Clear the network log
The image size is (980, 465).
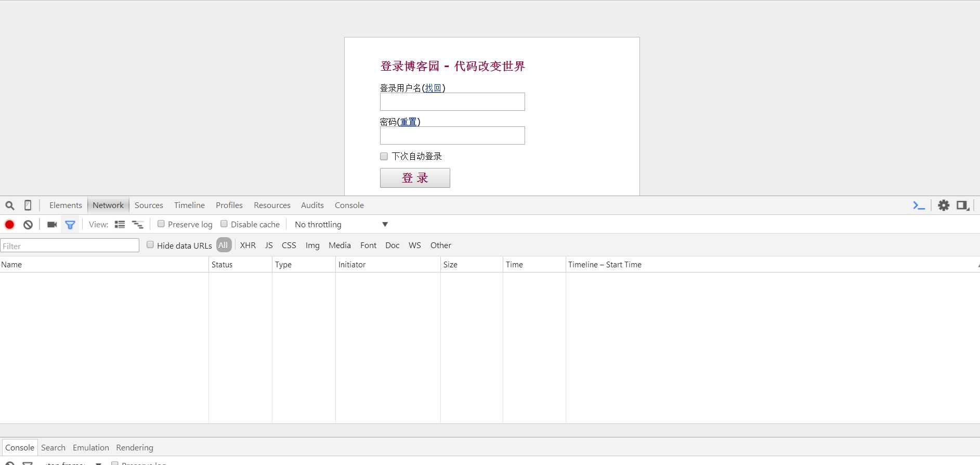[x=28, y=225]
